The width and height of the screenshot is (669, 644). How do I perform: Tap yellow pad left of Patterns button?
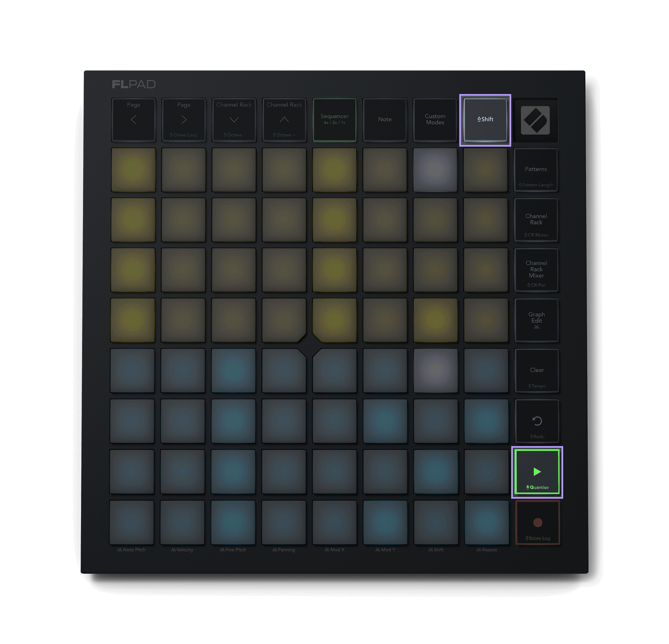click(x=485, y=169)
